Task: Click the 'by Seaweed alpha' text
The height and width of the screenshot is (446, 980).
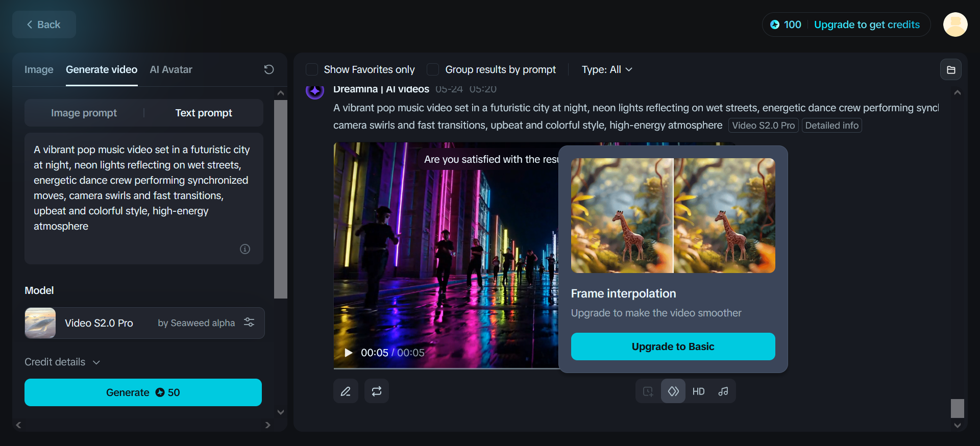Action: pos(197,323)
